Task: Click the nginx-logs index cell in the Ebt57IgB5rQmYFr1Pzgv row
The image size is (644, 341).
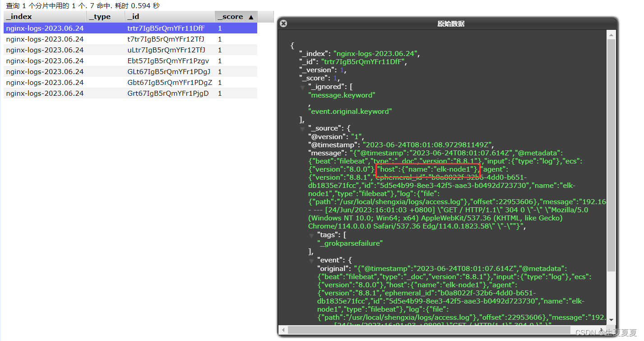Action: click(x=45, y=61)
